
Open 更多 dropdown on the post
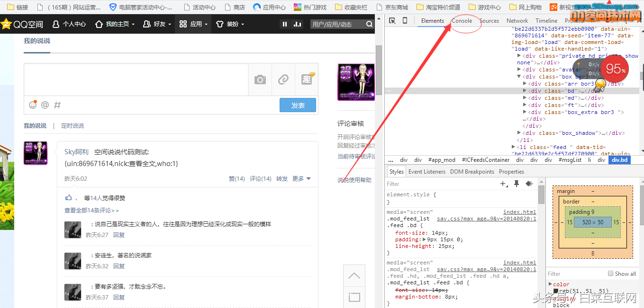pos(301,179)
